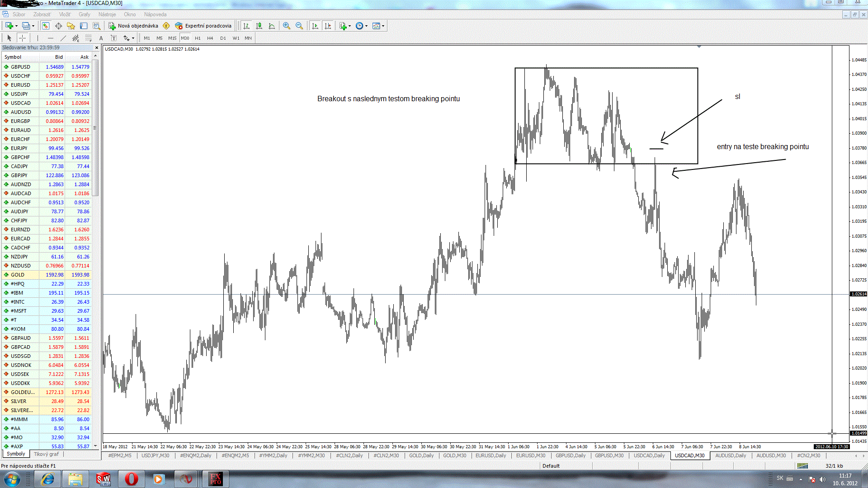868x488 pixels.
Task: Pick the trendline drawing tool
Action: [63, 38]
